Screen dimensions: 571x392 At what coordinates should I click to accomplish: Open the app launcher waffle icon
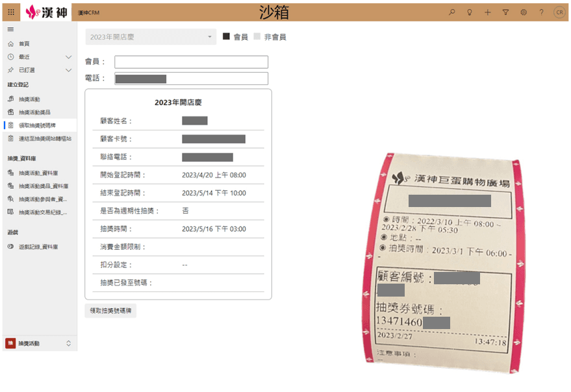tap(11, 12)
